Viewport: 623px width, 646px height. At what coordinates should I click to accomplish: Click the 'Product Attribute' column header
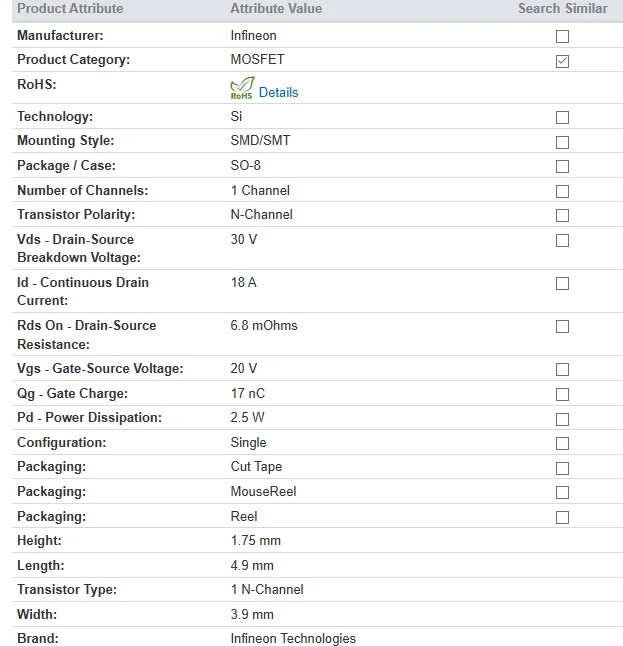pyautogui.click(x=70, y=8)
